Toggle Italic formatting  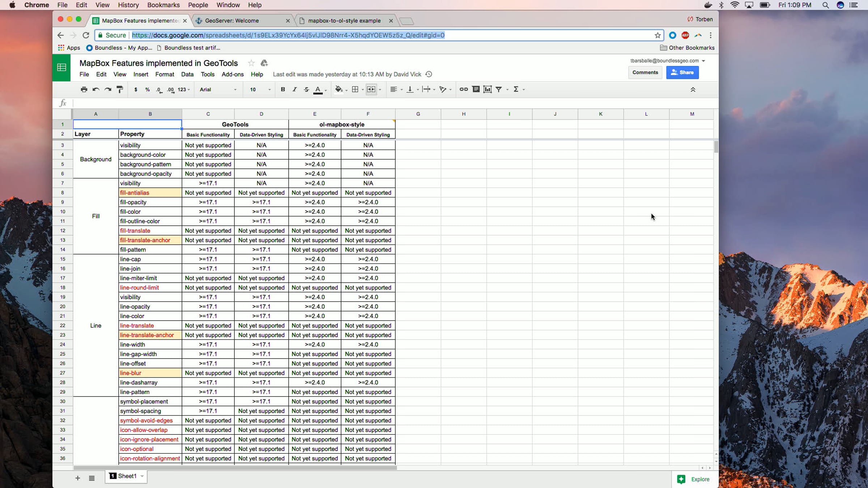(294, 89)
